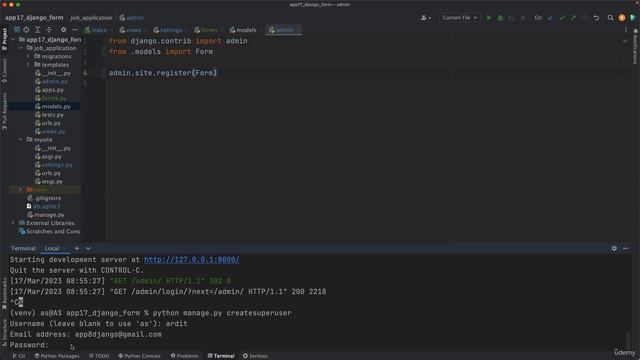Open the Git tool window button

tap(19, 356)
